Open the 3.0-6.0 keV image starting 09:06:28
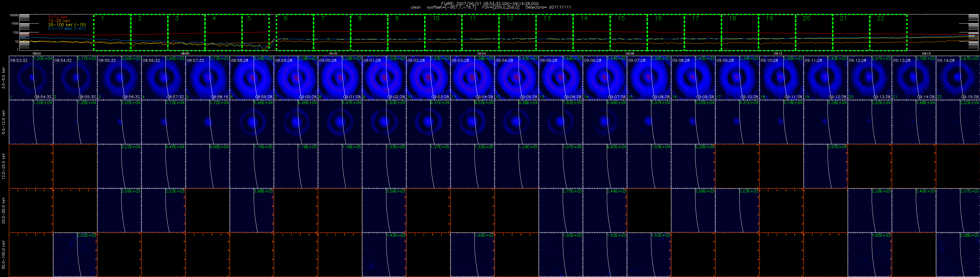 pos(604,78)
